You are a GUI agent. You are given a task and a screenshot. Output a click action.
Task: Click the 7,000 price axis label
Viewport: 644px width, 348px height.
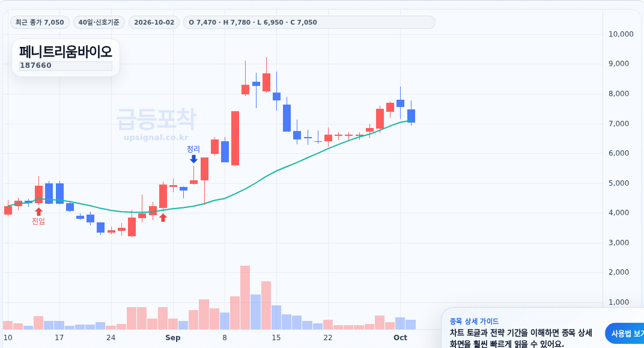pyautogui.click(x=619, y=124)
